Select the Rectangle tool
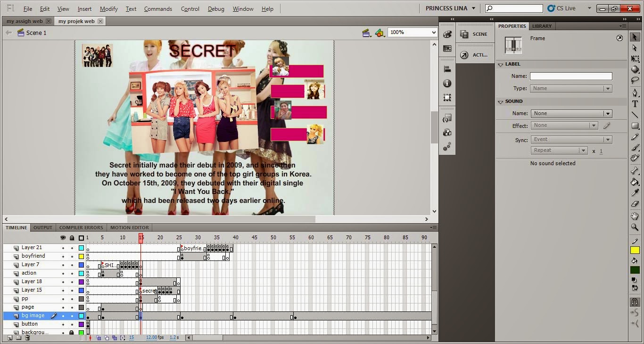 (635, 126)
